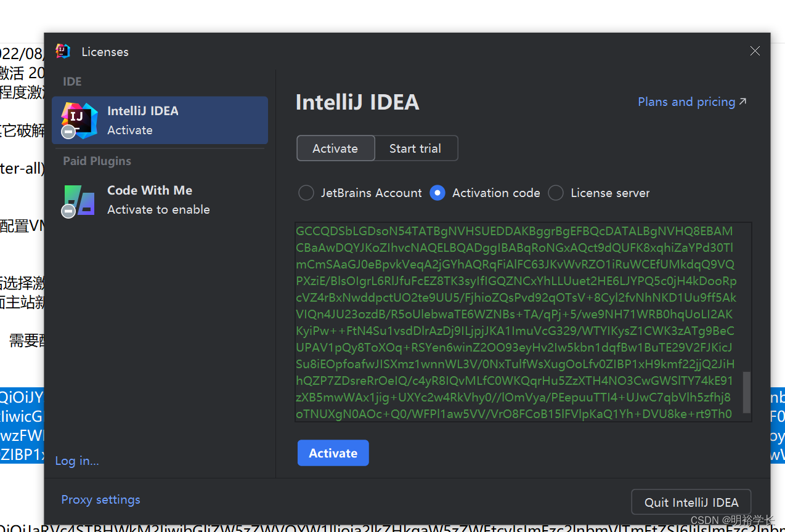
Task: Click the Code With Me plugin icon
Action: [x=79, y=201]
